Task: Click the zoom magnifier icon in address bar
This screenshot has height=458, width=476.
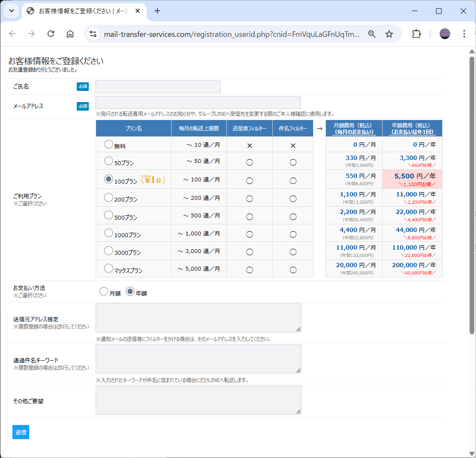Action: [x=372, y=34]
